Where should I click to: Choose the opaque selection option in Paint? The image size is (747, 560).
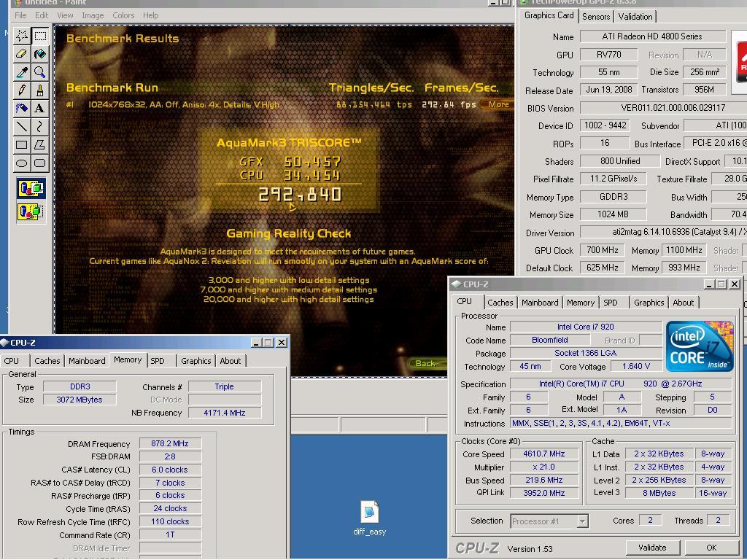(x=31, y=189)
